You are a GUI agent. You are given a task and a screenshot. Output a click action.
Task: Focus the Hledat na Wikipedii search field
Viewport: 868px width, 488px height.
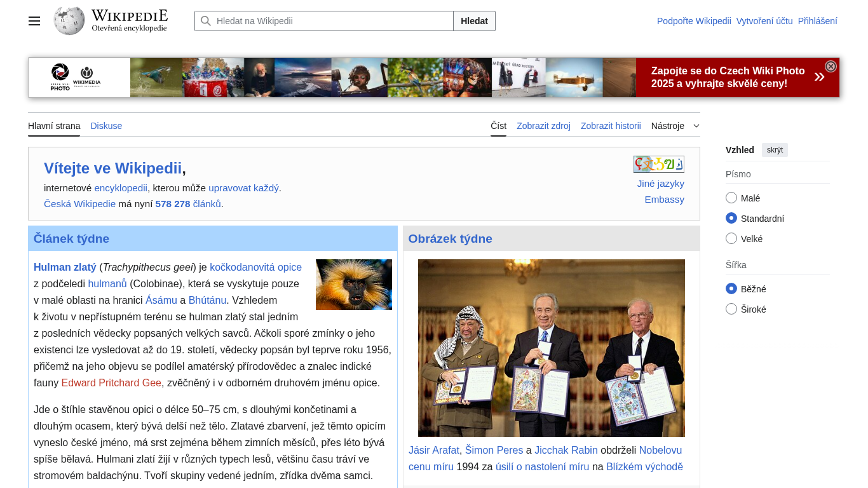[330, 21]
